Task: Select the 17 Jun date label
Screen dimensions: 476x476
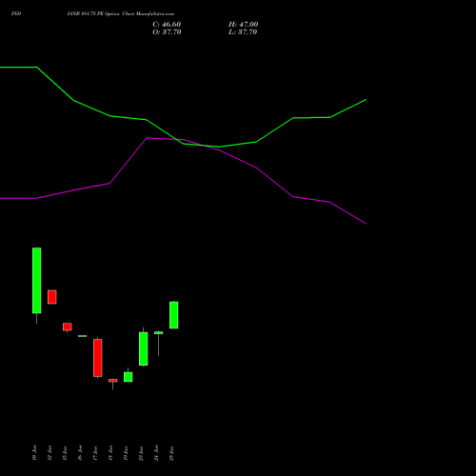Action: tap(95, 453)
